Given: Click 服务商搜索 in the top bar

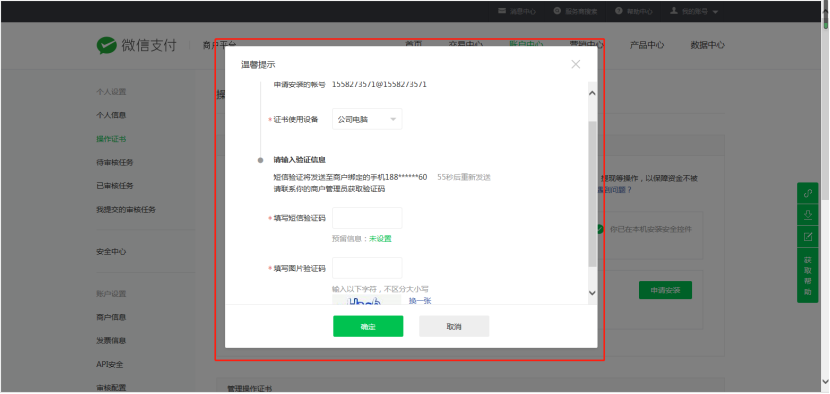Looking at the screenshot, I should coord(581,12).
